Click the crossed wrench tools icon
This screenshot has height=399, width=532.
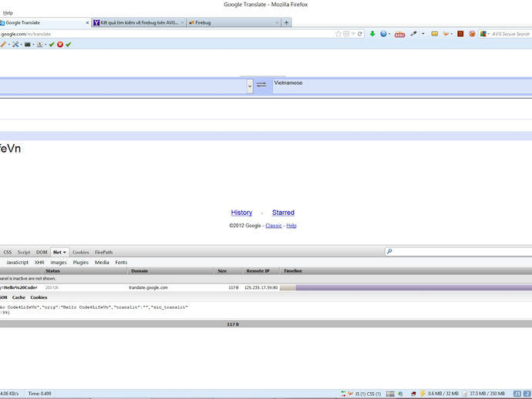tap(15, 45)
